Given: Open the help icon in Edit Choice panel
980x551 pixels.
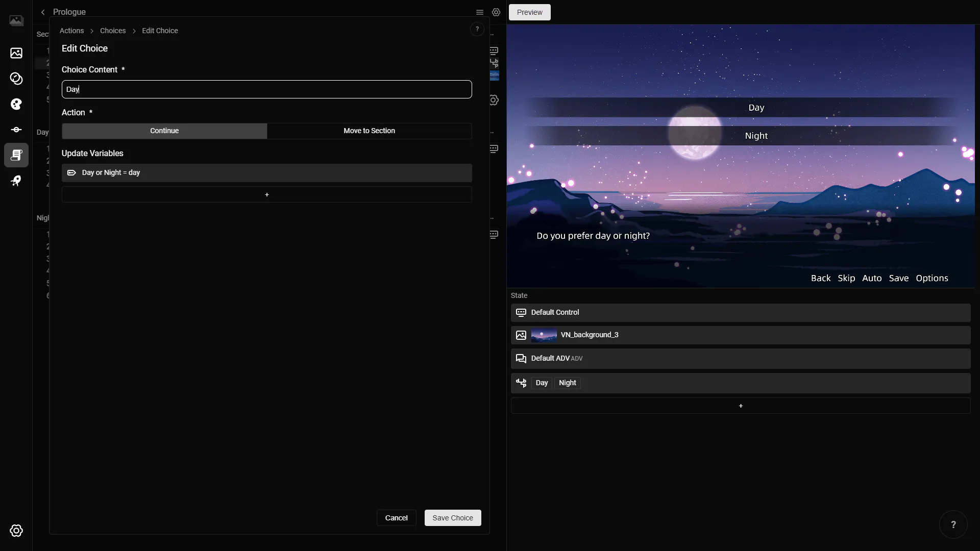Looking at the screenshot, I should (477, 29).
